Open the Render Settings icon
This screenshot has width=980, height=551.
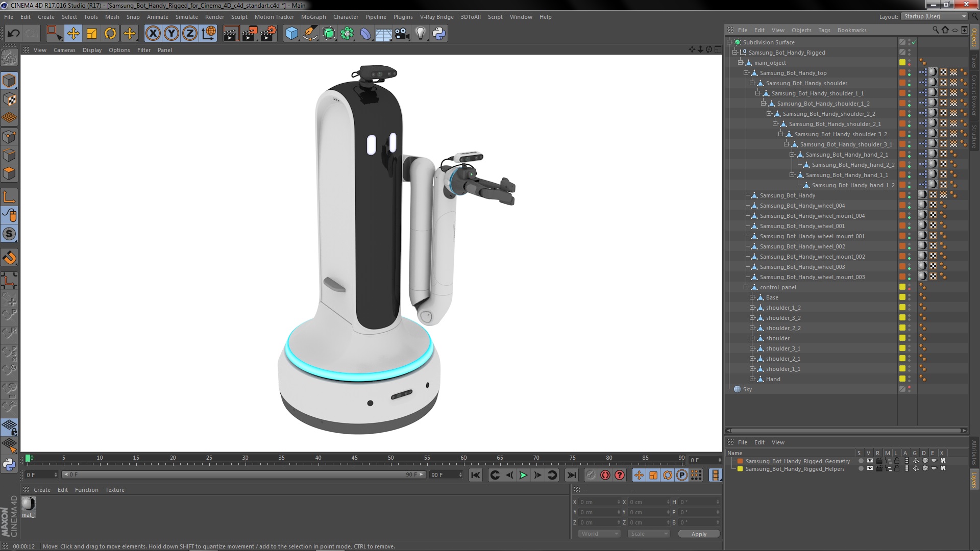(x=268, y=34)
